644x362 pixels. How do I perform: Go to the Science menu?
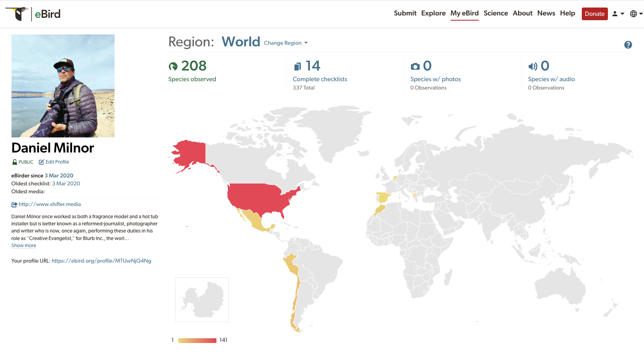(495, 13)
